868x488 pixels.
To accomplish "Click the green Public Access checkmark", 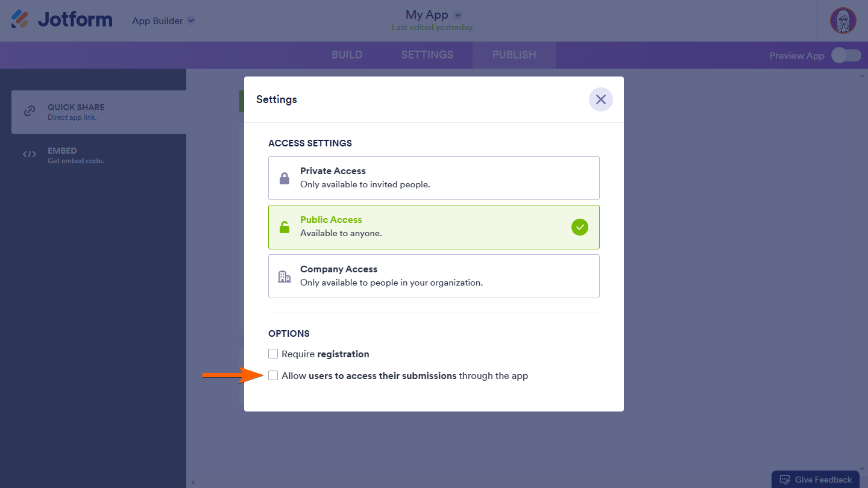I will click(x=579, y=227).
